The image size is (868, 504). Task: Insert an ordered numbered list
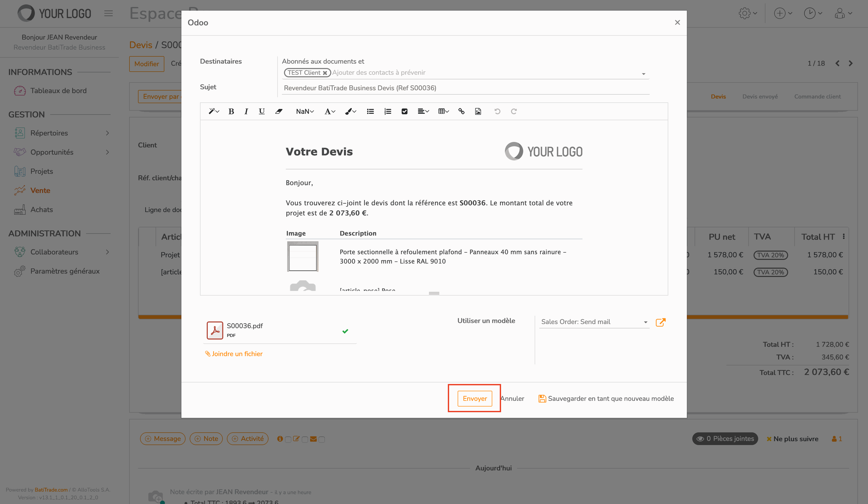pyautogui.click(x=388, y=111)
